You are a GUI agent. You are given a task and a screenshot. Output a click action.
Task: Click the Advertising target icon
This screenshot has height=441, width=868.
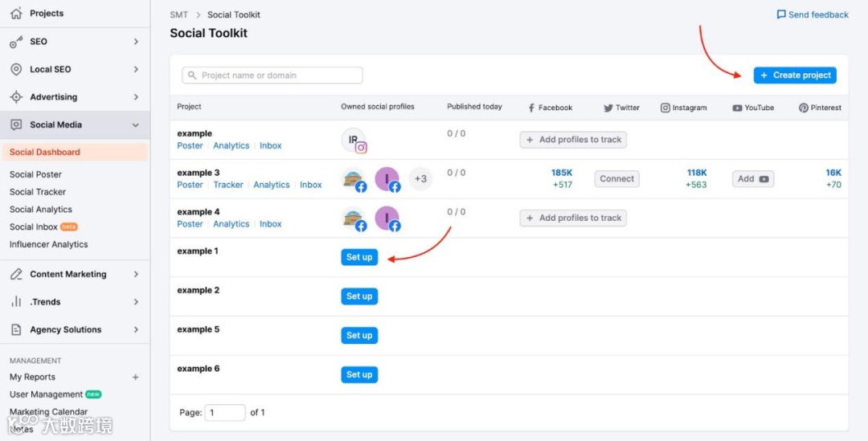point(16,97)
